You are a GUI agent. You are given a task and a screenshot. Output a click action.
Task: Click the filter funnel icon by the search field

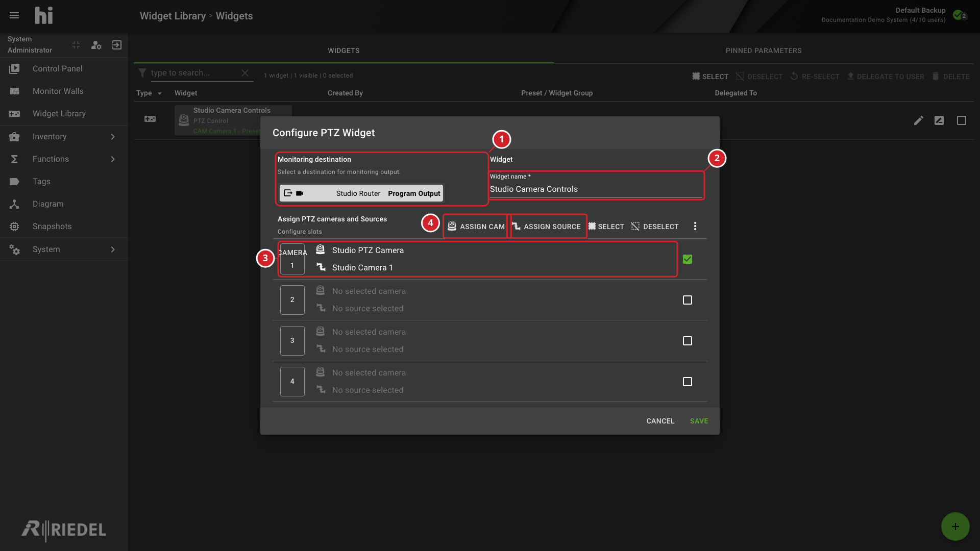click(142, 73)
